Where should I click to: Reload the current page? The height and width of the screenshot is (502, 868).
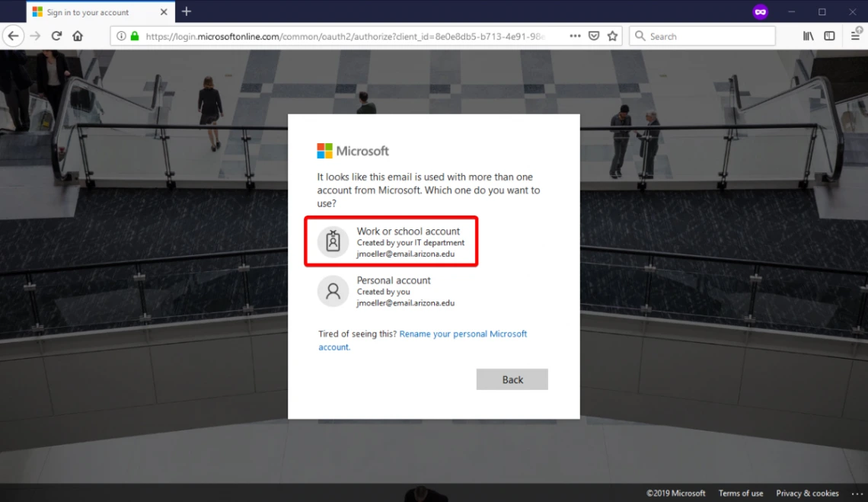tap(56, 36)
